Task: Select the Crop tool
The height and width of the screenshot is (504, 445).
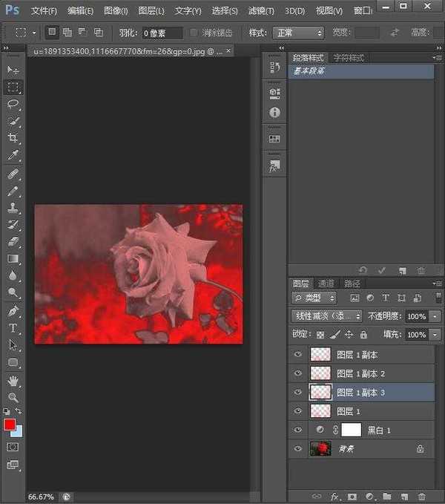Action: coord(13,139)
